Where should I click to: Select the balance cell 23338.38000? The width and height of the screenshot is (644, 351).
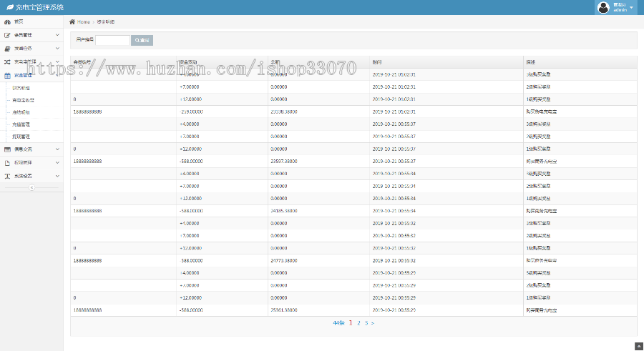coord(284,112)
